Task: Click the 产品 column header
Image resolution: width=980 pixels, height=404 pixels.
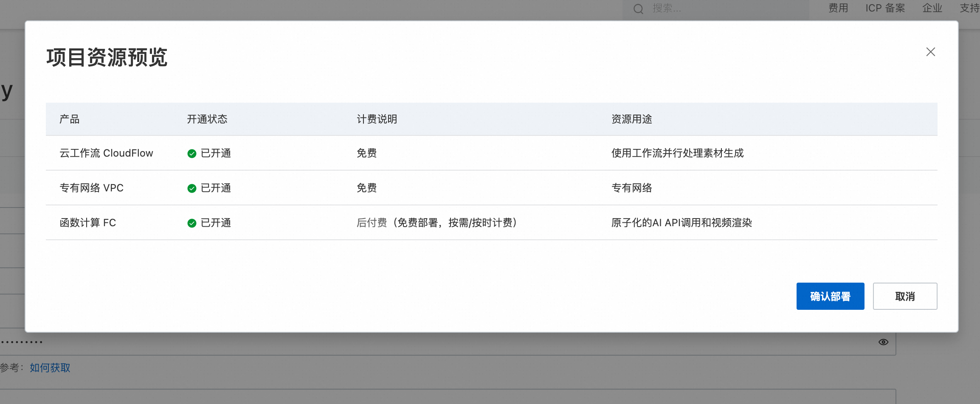Action: (70, 119)
